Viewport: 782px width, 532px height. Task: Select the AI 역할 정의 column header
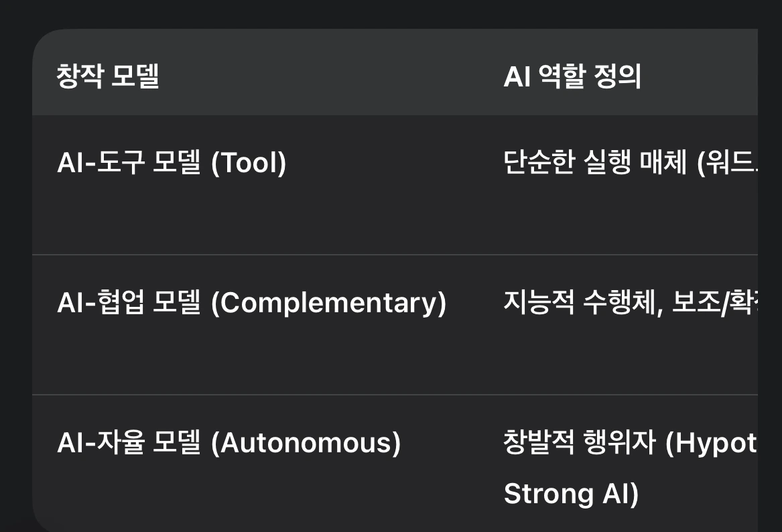click(x=572, y=76)
